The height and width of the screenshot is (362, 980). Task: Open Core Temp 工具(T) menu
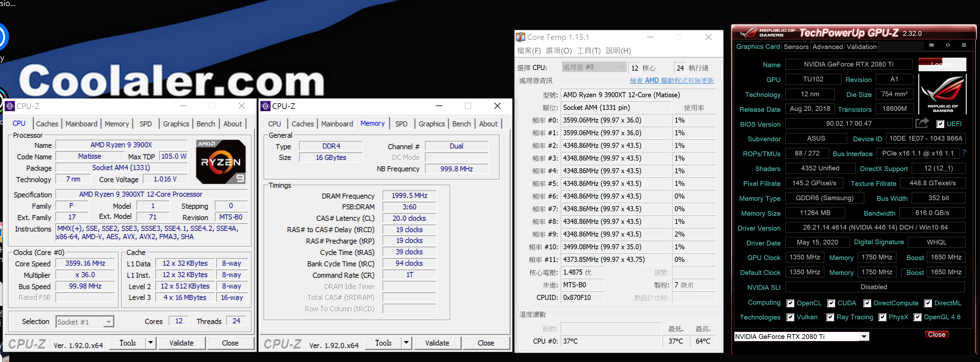(x=589, y=51)
